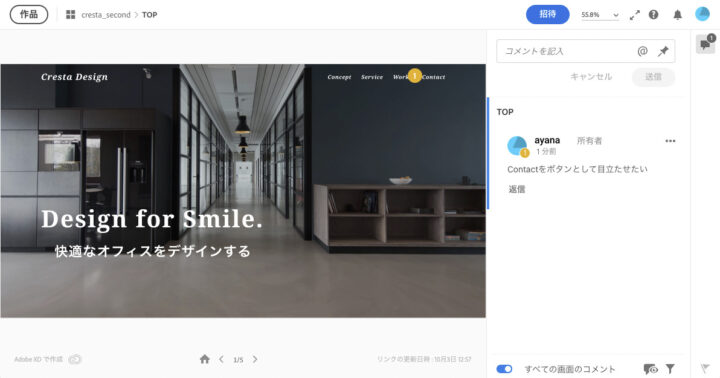Click the fullscreen expand arrows icon
720x378 pixels.
pyautogui.click(x=635, y=15)
